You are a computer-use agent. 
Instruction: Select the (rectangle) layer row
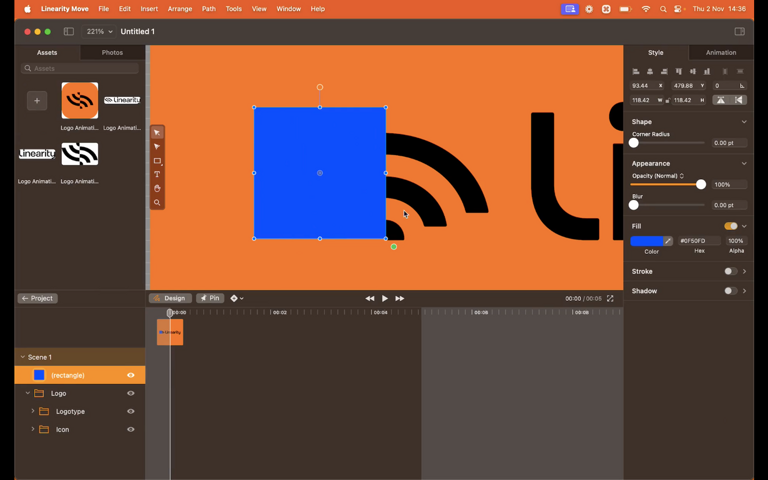[80, 375]
